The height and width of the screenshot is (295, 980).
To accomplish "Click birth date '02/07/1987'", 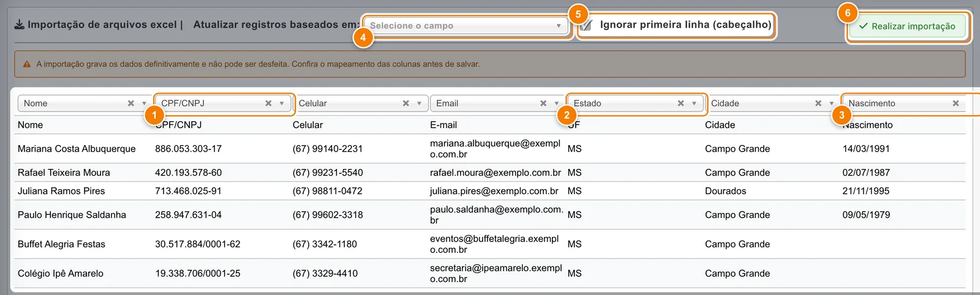I will tap(866, 173).
